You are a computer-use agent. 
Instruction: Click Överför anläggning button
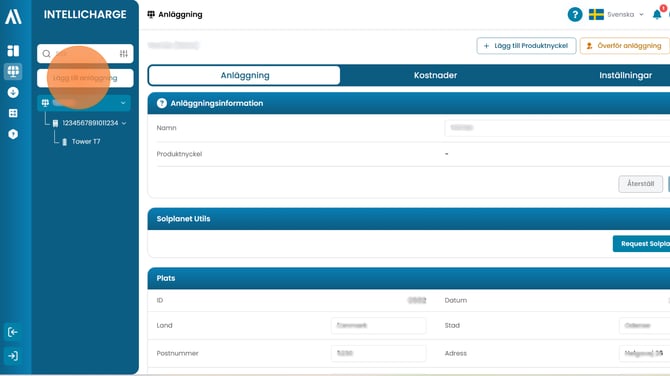coord(624,46)
